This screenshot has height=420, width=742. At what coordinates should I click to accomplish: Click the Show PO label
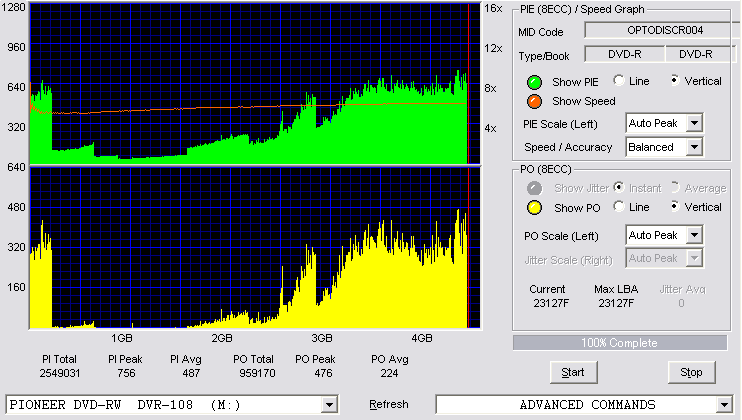[577, 208]
